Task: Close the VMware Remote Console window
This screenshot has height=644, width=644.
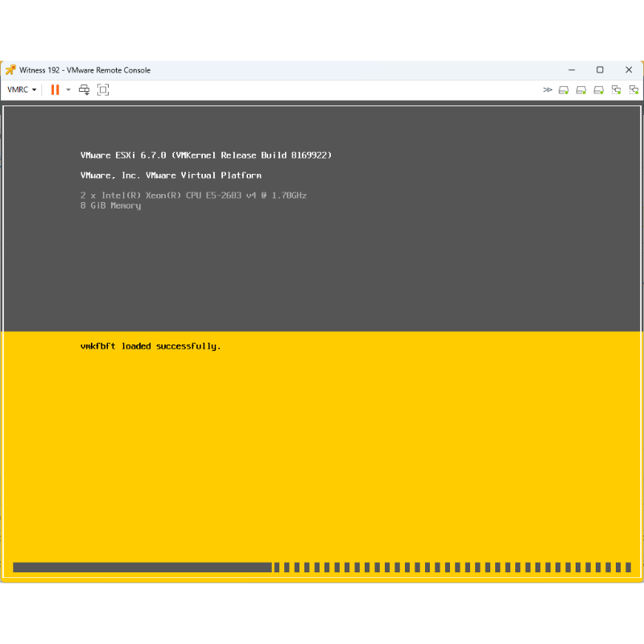Action: [629, 70]
